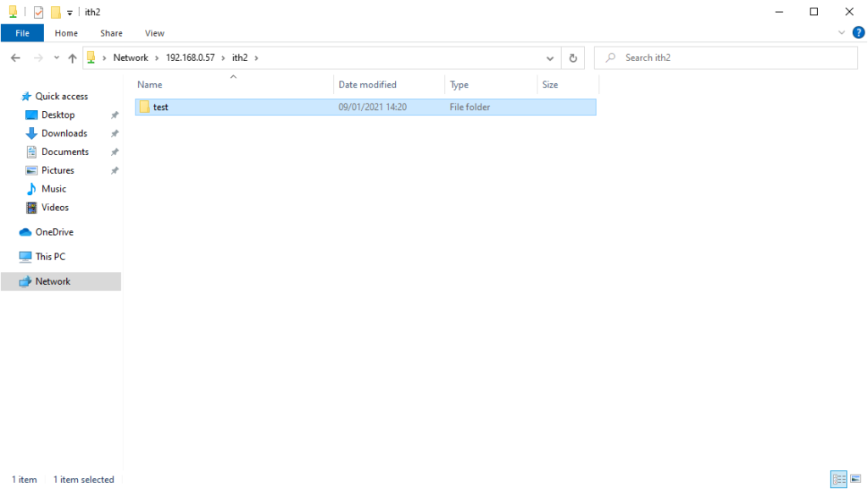The width and height of the screenshot is (868, 489).
Task: Open the Customize Quick Access Toolbar dropdown
Action: click(x=70, y=12)
